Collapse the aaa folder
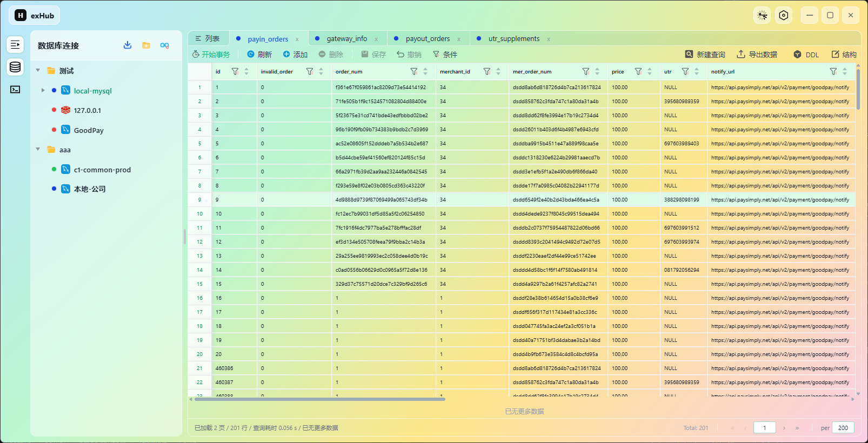This screenshot has height=443, width=868. (x=38, y=149)
